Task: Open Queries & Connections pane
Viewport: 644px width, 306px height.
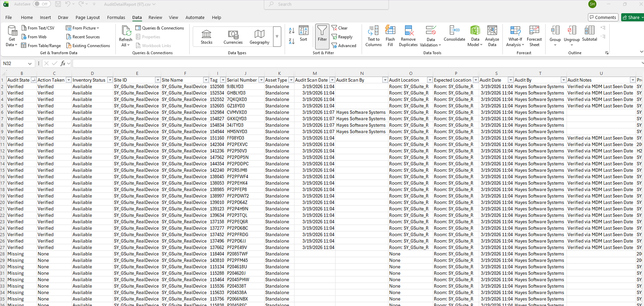Action: click(x=160, y=28)
